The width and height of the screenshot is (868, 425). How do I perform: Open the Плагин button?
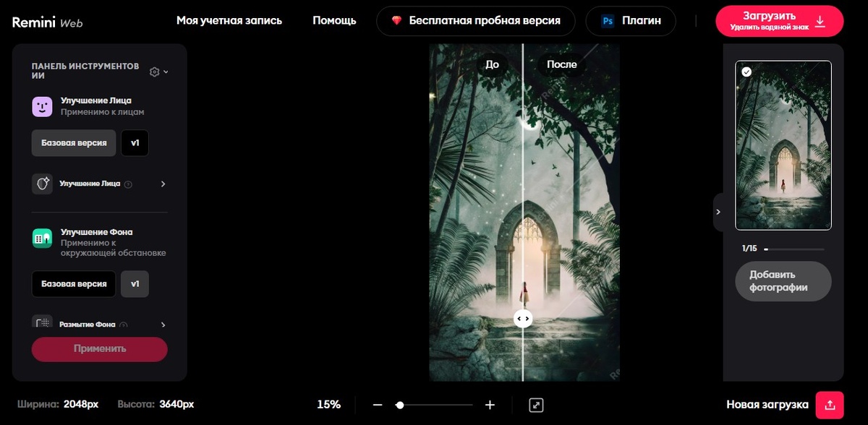coord(631,21)
